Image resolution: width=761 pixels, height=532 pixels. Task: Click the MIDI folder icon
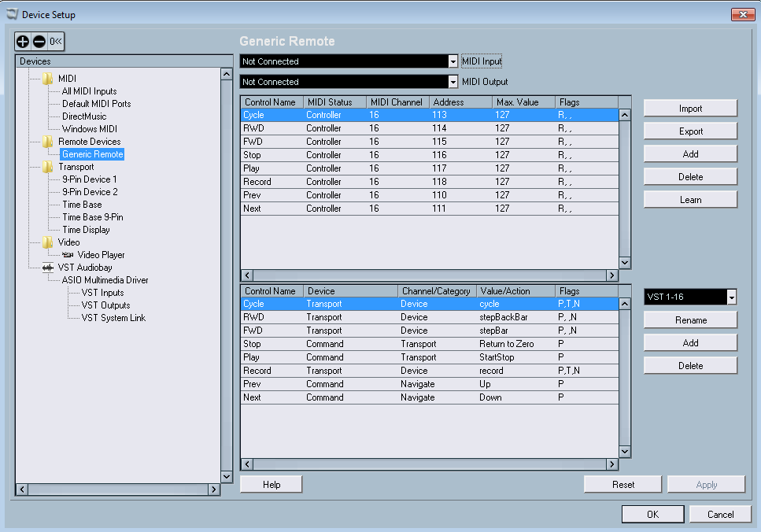[x=48, y=79]
